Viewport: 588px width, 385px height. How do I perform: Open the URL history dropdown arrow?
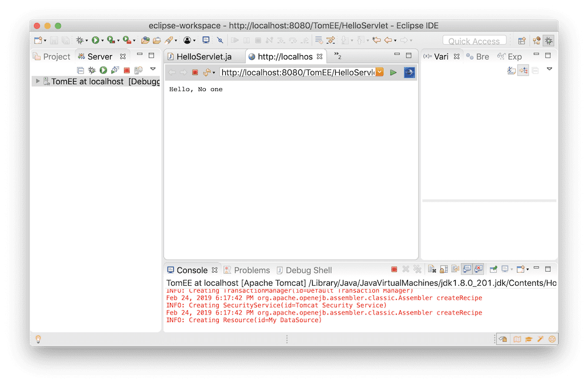point(380,72)
